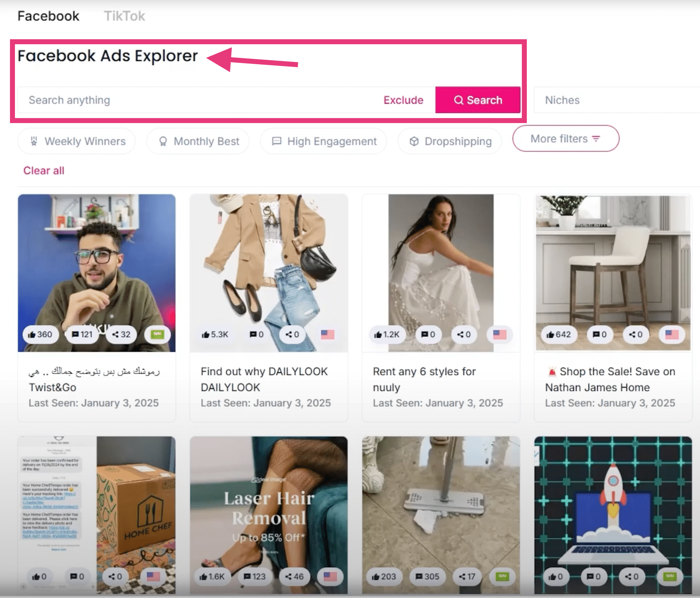Click Exclude next to the search bar
This screenshot has height=598, width=700.
(403, 100)
